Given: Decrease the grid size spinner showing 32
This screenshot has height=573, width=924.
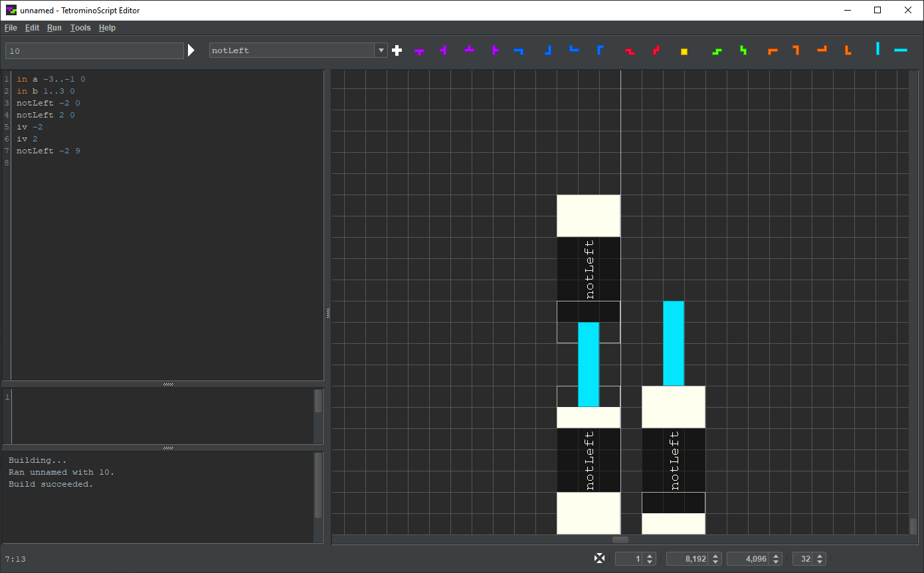Looking at the screenshot, I should click(820, 562).
